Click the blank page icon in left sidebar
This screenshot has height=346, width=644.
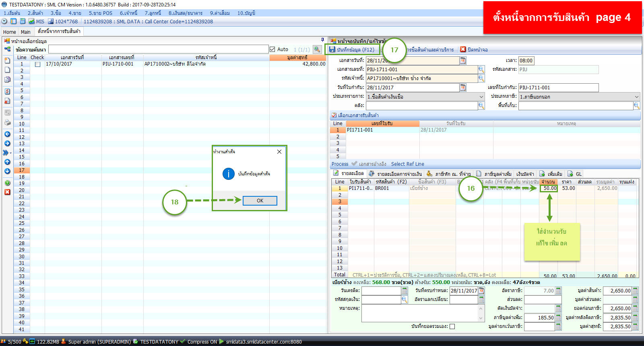[x=7, y=70]
